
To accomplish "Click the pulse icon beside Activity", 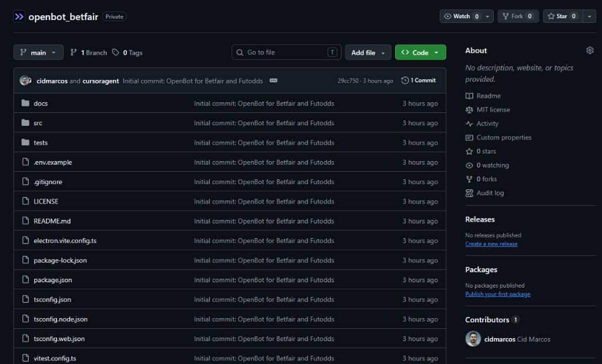I will click(469, 123).
